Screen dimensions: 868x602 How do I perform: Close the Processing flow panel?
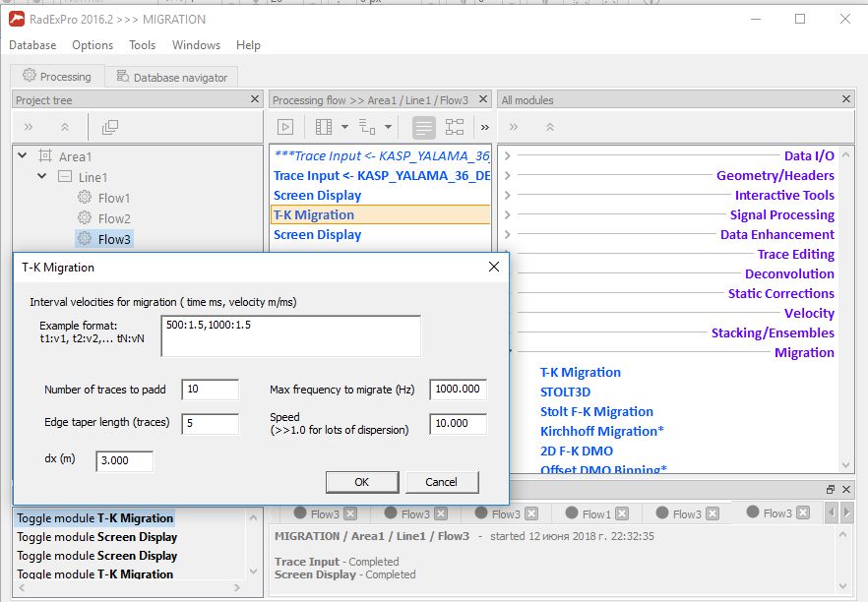482,99
